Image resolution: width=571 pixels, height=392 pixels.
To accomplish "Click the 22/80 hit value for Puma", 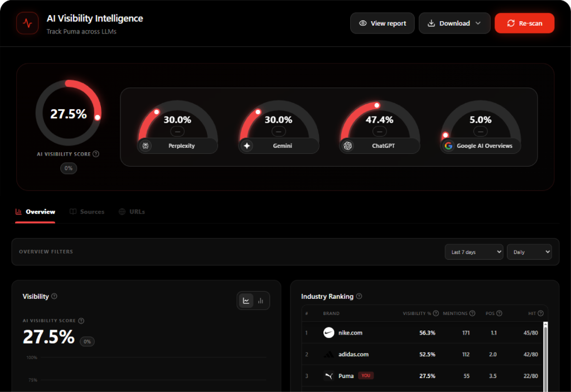I will click(x=531, y=376).
